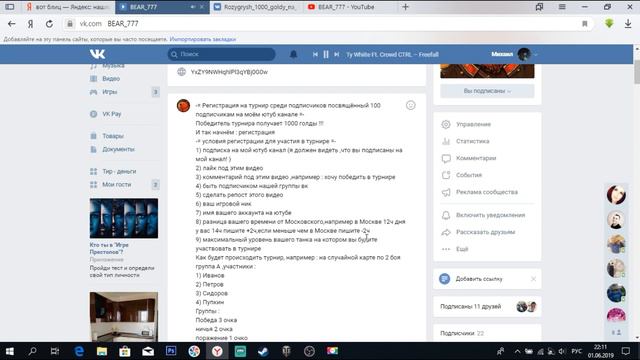Dismiss the 'Добавить ссылку' block
Image resolution: width=640 pixels, height=360 pixels.
click(533, 279)
